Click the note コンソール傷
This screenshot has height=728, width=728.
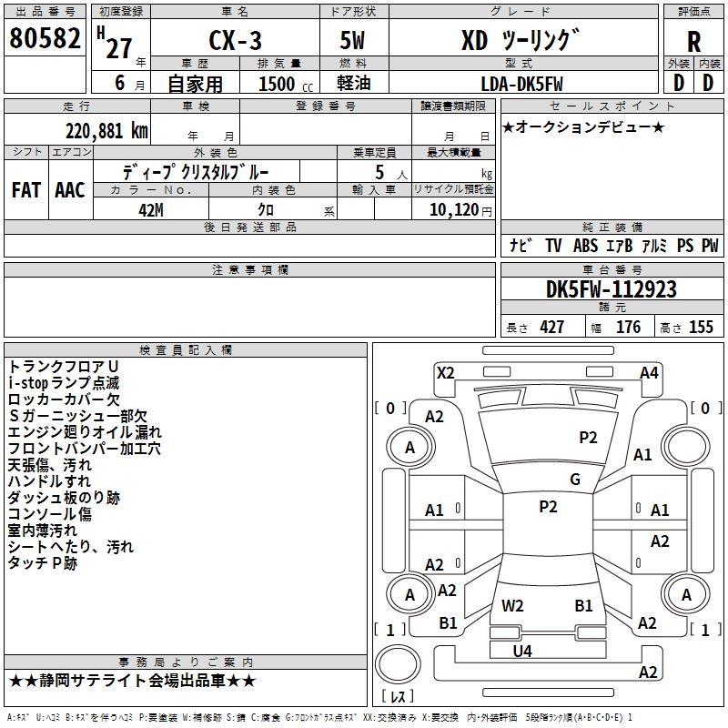tap(50, 514)
